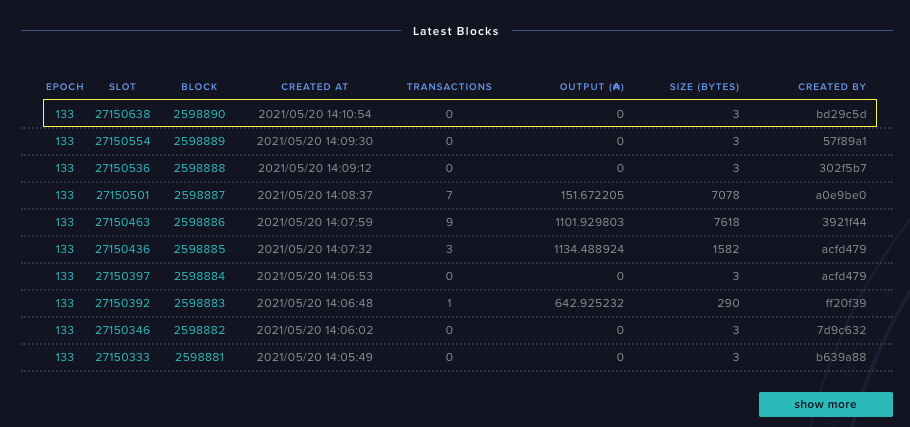Click the Transactions column header

pos(449,87)
